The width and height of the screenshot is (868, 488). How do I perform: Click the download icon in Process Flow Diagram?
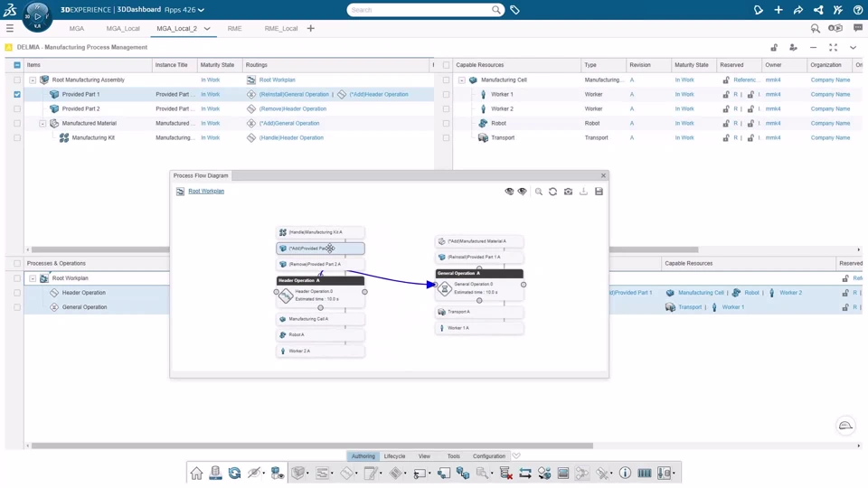(583, 192)
